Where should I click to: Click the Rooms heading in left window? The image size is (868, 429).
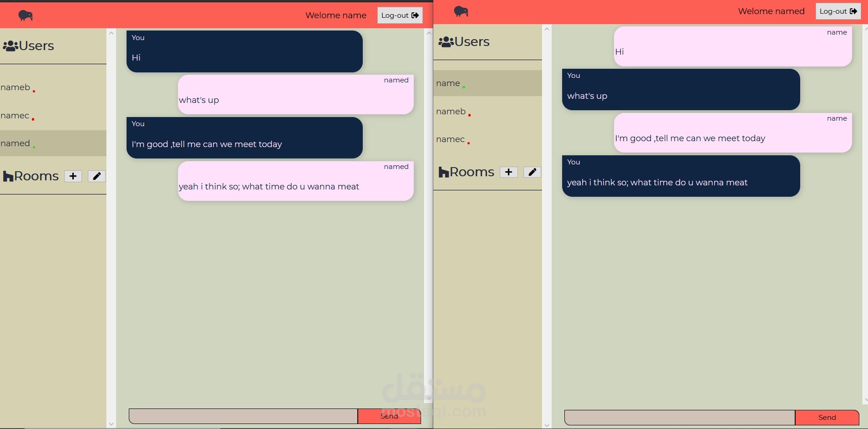click(36, 176)
